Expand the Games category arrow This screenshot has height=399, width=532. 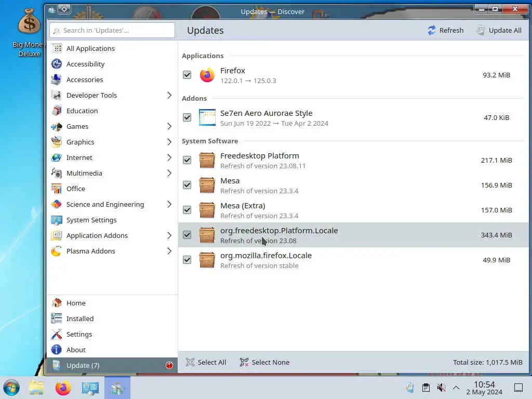pos(169,127)
